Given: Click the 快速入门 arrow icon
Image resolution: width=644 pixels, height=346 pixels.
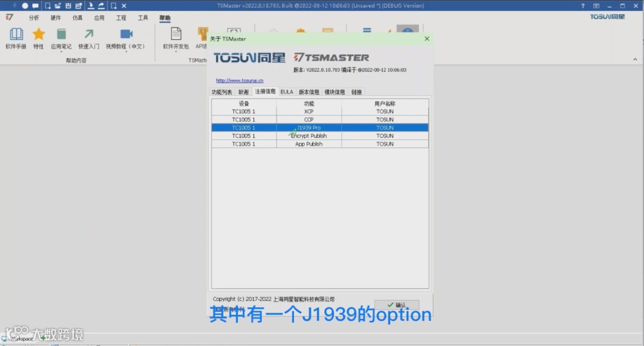Looking at the screenshot, I should (89, 34).
